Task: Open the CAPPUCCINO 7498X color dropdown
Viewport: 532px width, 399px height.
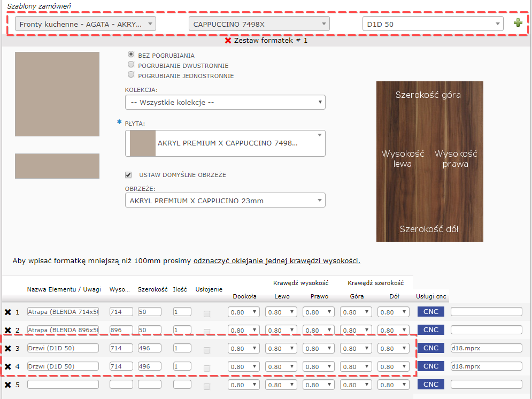Action: click(x=259, y=24)
